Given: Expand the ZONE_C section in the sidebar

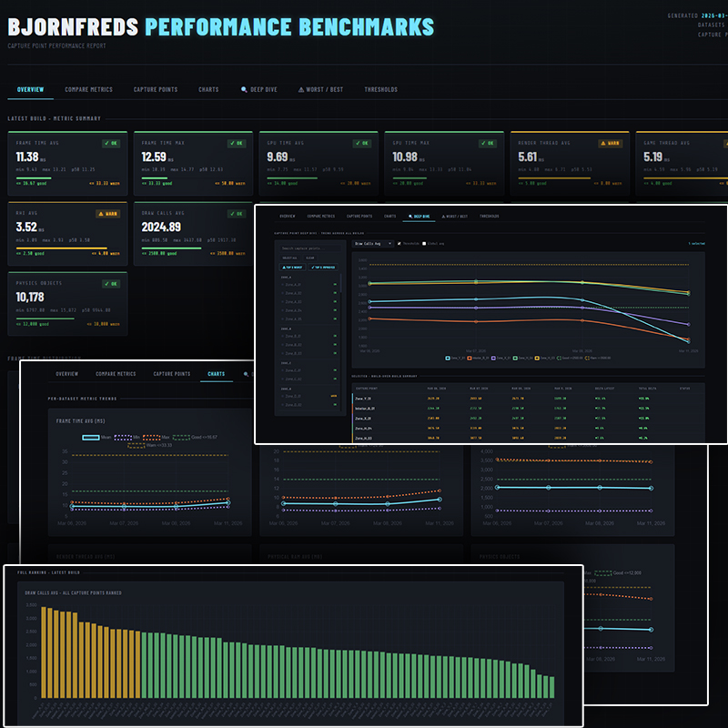Looking at the screenshot, I should click(x=286, y=363).
